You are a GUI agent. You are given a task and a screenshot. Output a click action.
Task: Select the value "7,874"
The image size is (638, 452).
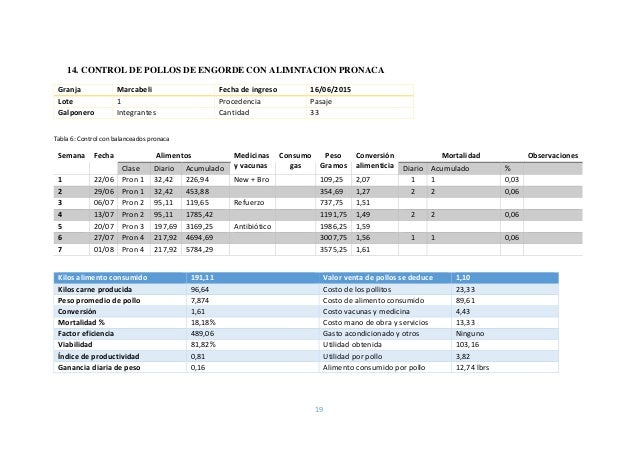[200, 300]
